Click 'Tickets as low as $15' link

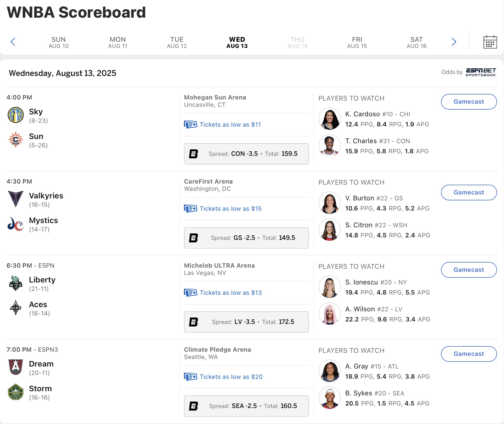(x=231, y=208)
